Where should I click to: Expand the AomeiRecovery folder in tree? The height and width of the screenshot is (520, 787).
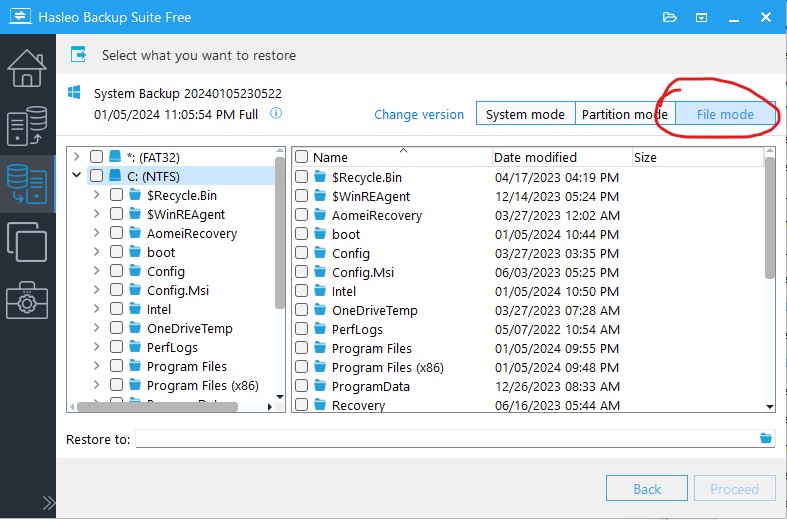(x=96, y=233)
